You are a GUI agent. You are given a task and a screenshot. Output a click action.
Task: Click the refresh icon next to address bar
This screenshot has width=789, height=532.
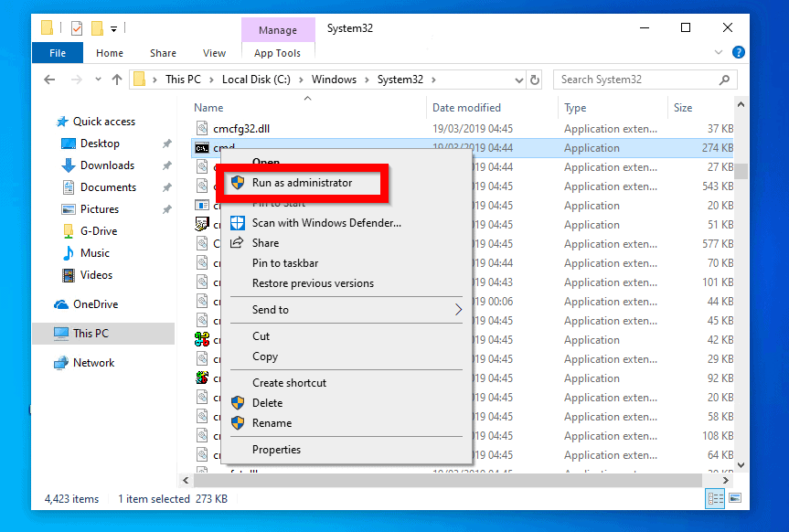click(x=535, y=79)
